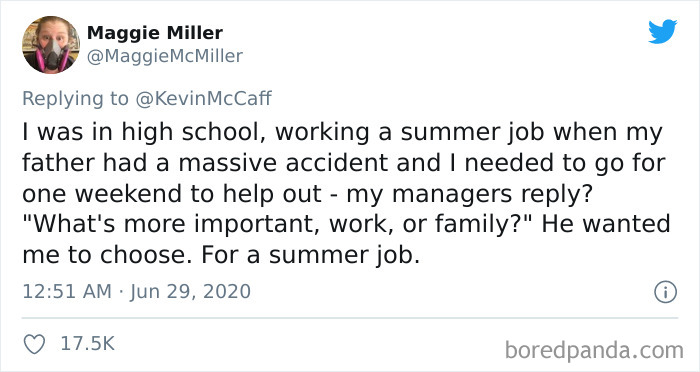Click the divider line above the likes

(x=350, y=318)
